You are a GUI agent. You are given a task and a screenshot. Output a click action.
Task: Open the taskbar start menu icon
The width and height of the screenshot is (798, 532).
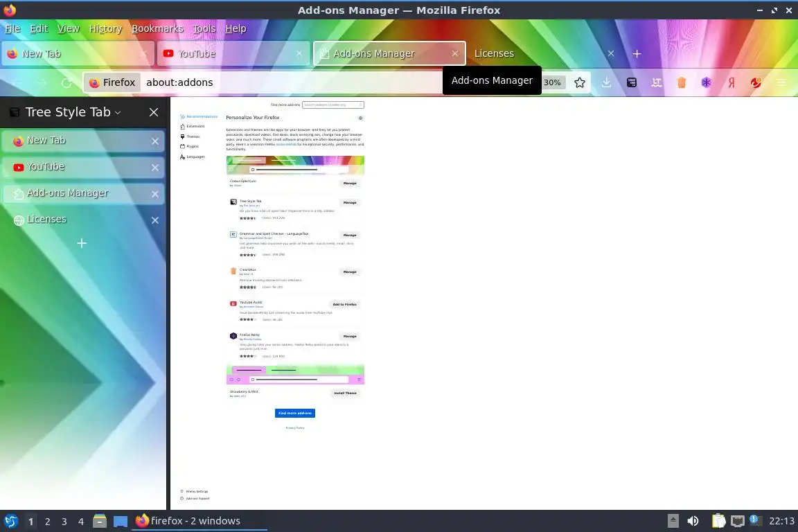tap(10, 521)
